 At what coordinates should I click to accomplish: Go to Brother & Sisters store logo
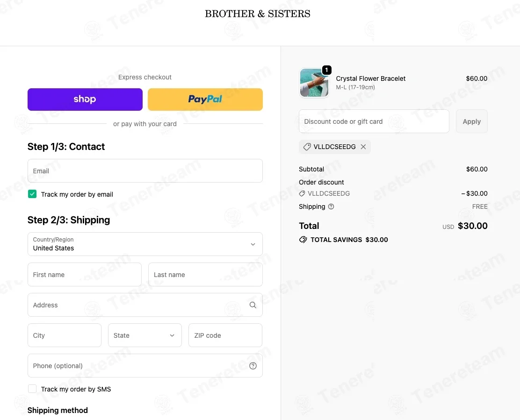(x=258, y=14)
